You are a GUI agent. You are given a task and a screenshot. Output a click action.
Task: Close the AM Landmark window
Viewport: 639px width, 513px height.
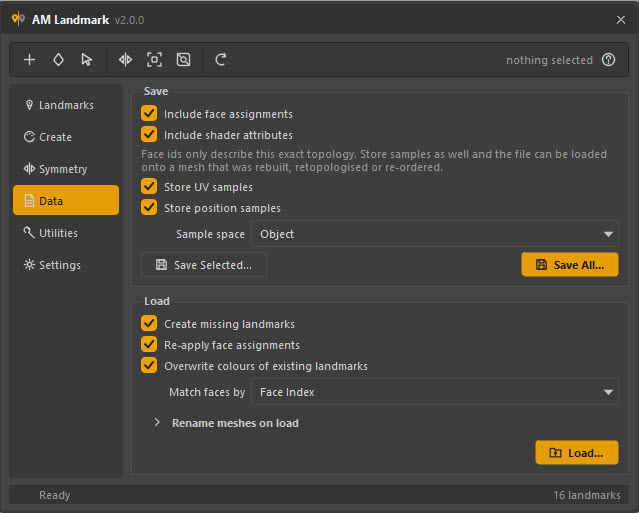(621, 20)
